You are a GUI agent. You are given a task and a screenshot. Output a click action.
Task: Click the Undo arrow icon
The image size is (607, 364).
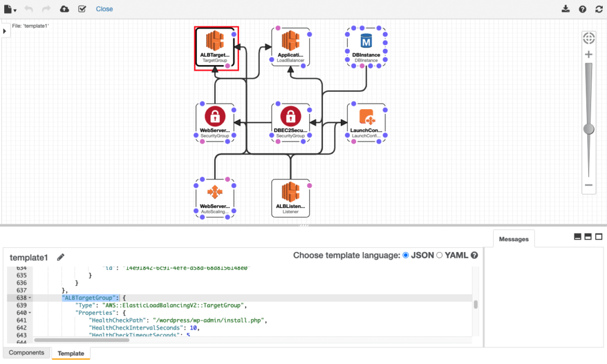point(28,9)
